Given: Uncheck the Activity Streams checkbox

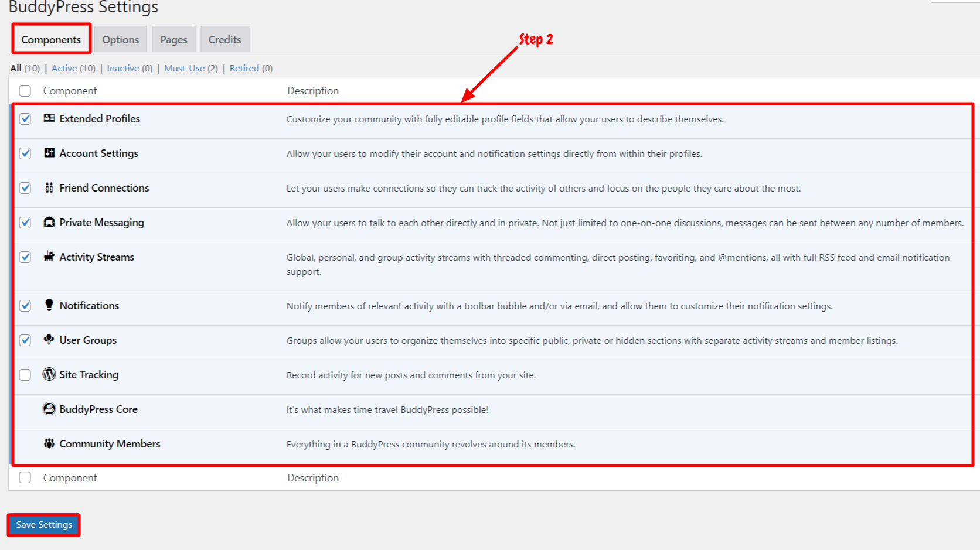Looking at the screenshot, I should (25, 257).
